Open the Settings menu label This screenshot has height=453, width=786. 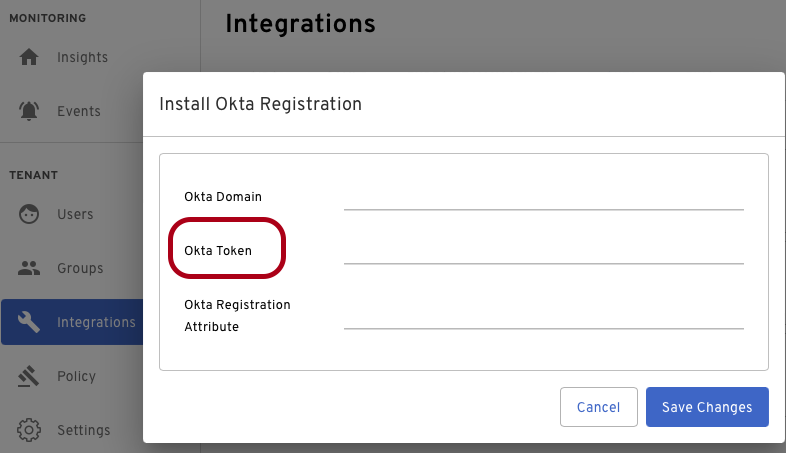(83, 430)
